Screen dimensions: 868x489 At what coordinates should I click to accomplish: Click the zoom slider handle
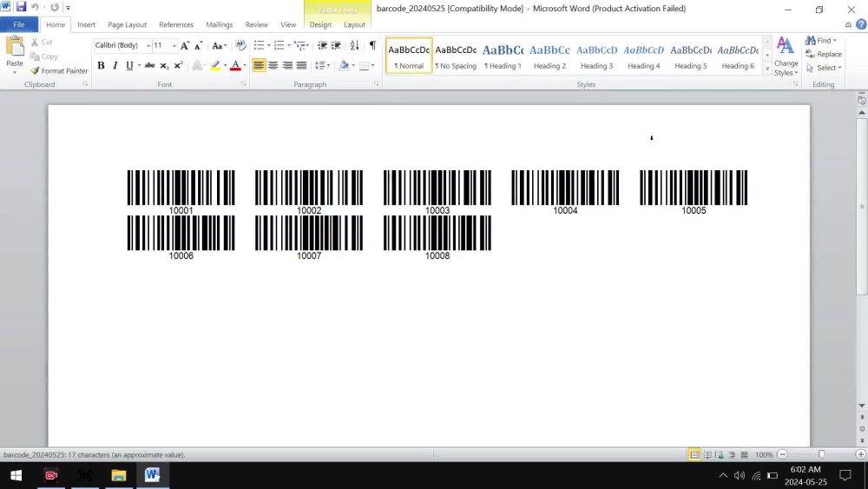coord(821,454)
